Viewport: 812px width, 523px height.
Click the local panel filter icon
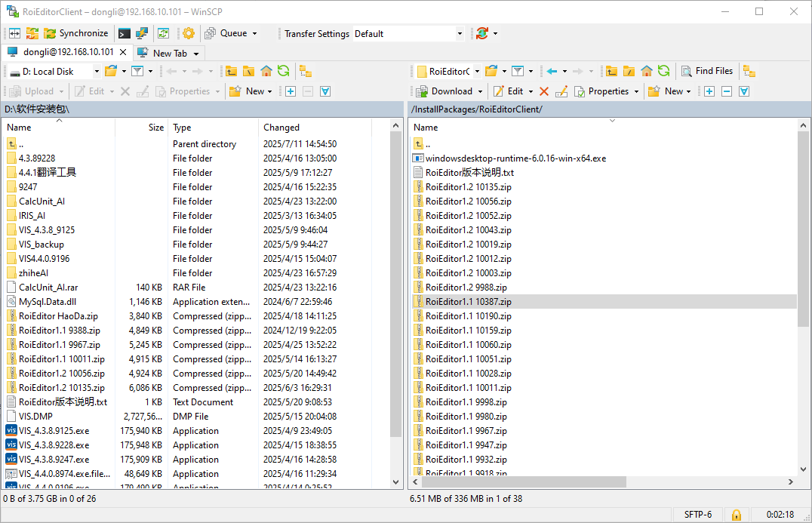coord(137,71)
